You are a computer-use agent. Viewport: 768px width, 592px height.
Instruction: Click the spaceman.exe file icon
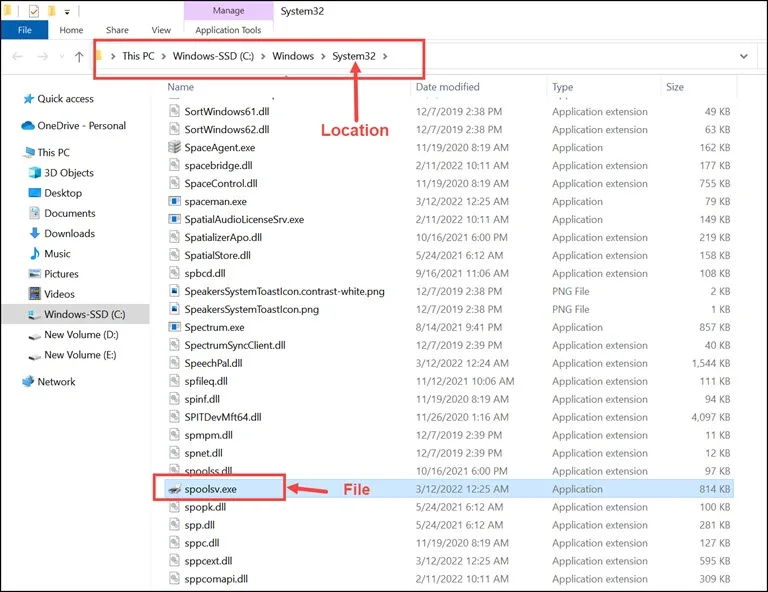(x=174, y=201)
